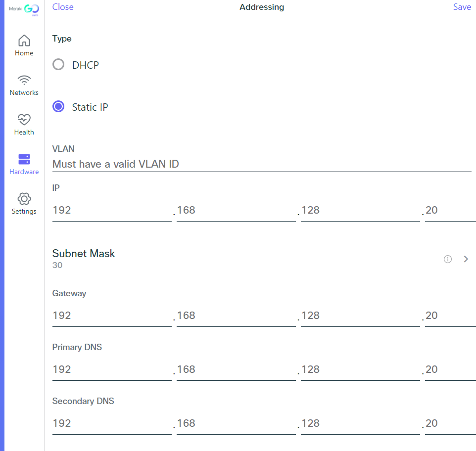Click the VLAN ID input field

click(261, 164)
